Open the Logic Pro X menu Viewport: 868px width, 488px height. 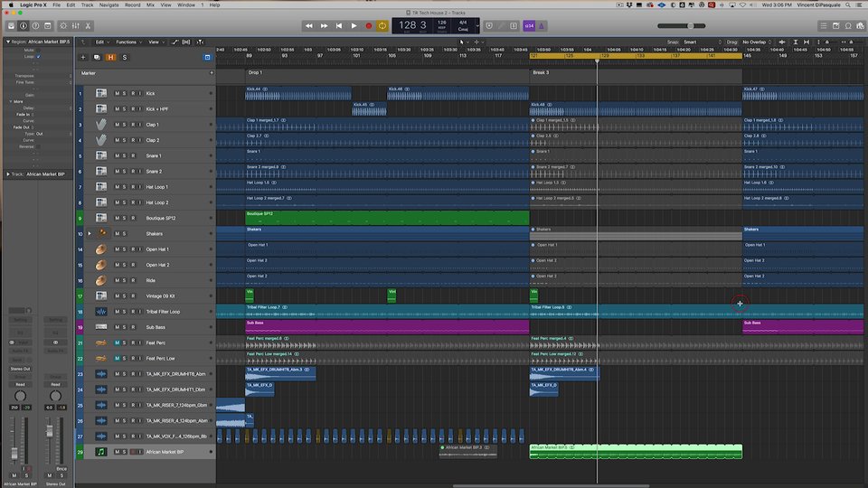[33, 5]
